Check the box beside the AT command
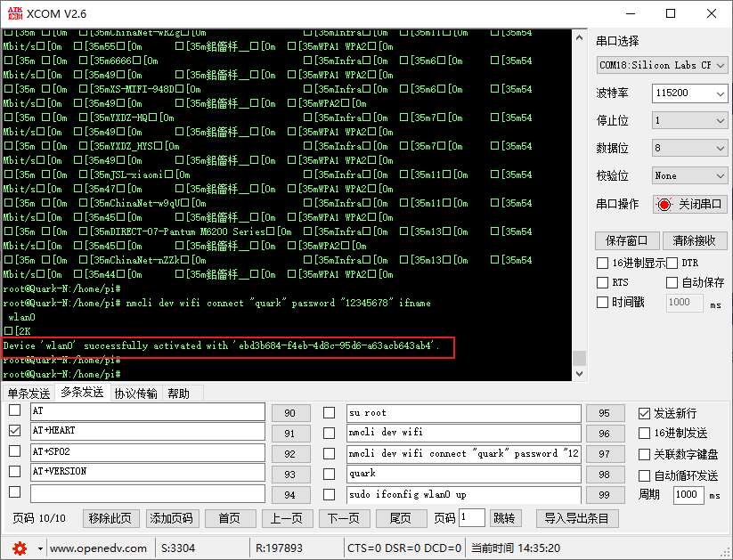This screenshot has height=560, width=733. pos(15,410)
